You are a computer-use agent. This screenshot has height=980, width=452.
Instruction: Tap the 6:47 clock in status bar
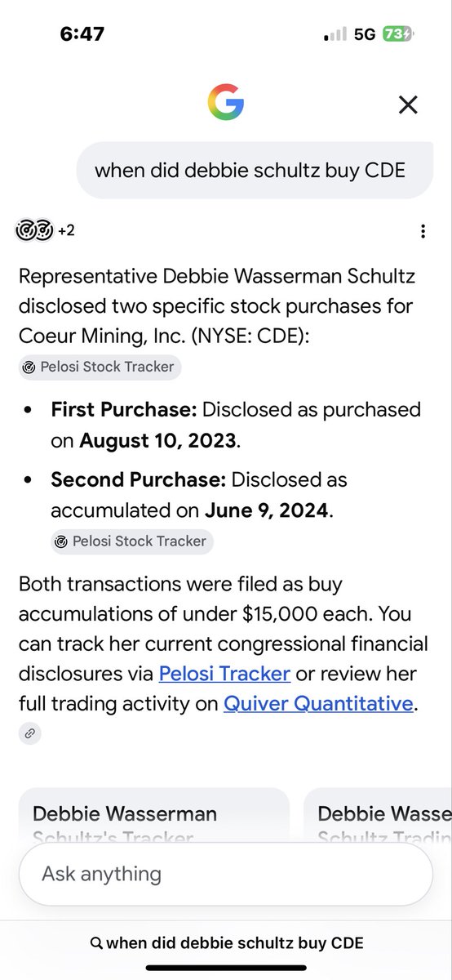(x=83, y=34)
